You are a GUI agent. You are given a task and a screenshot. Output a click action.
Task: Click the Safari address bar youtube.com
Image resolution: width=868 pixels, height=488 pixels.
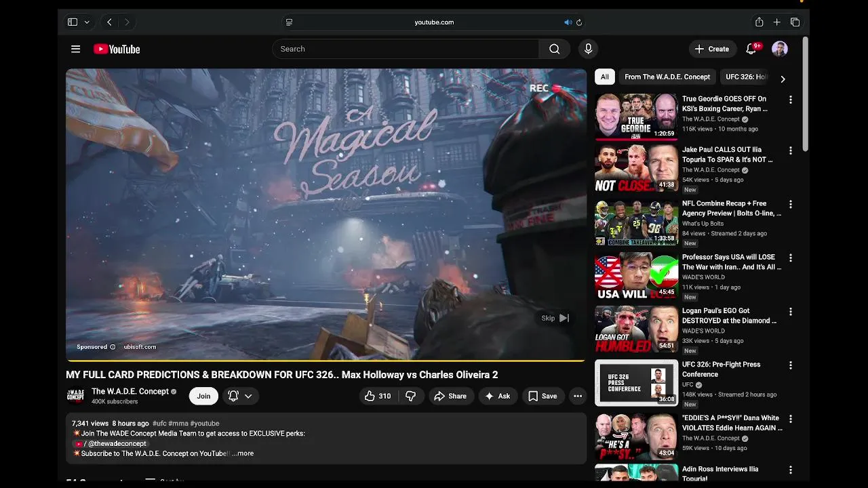click(x=434, y=22)
